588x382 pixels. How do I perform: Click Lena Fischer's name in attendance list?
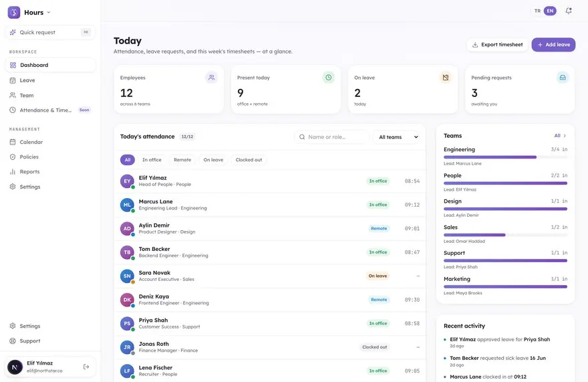(x=156, y=368)
